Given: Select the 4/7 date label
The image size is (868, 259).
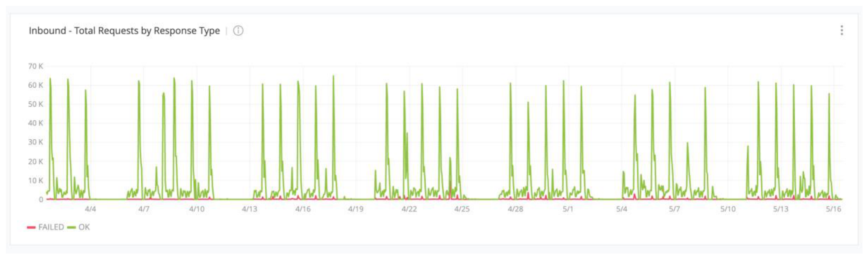Looking at the screenshot, I should click(x=144, y=209).
